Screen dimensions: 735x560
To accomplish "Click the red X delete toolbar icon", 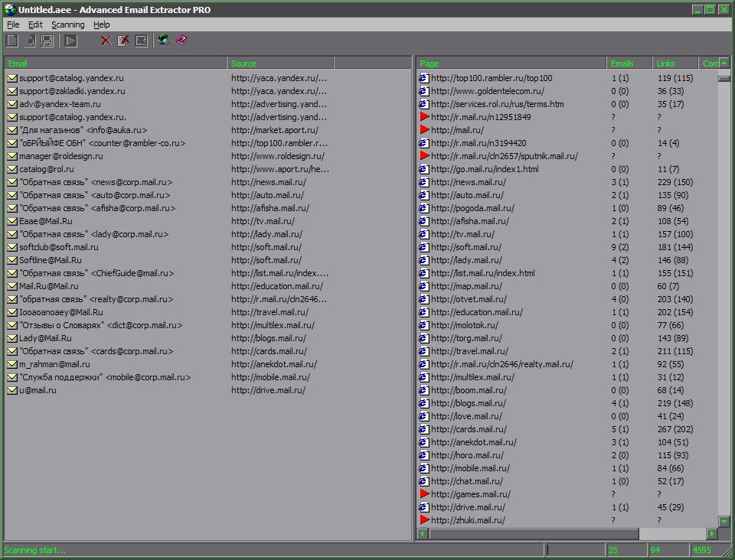I will pos(106,41).
